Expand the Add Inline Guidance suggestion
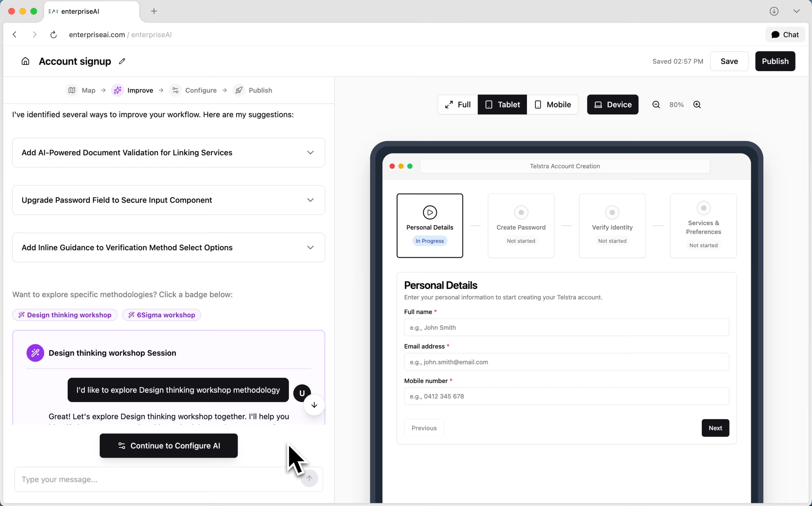Viewport: 812px width, 506px height. click(169, 248)
